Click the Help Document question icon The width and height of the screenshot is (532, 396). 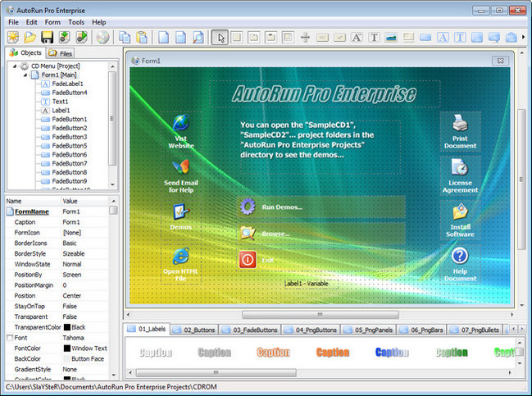coord(460,256)
